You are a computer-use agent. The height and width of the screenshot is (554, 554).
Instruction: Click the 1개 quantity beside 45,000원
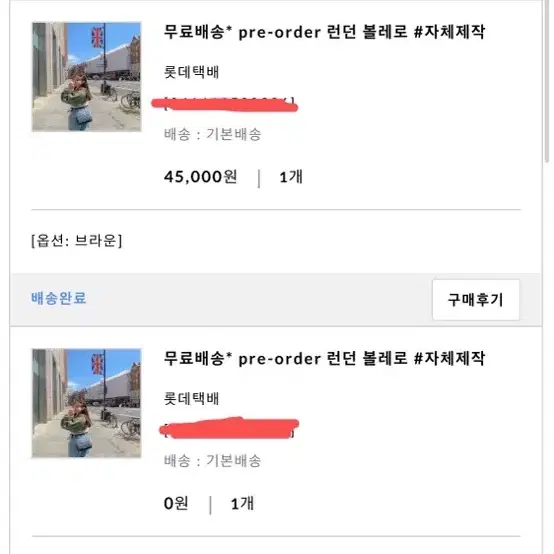pos(291,177)
